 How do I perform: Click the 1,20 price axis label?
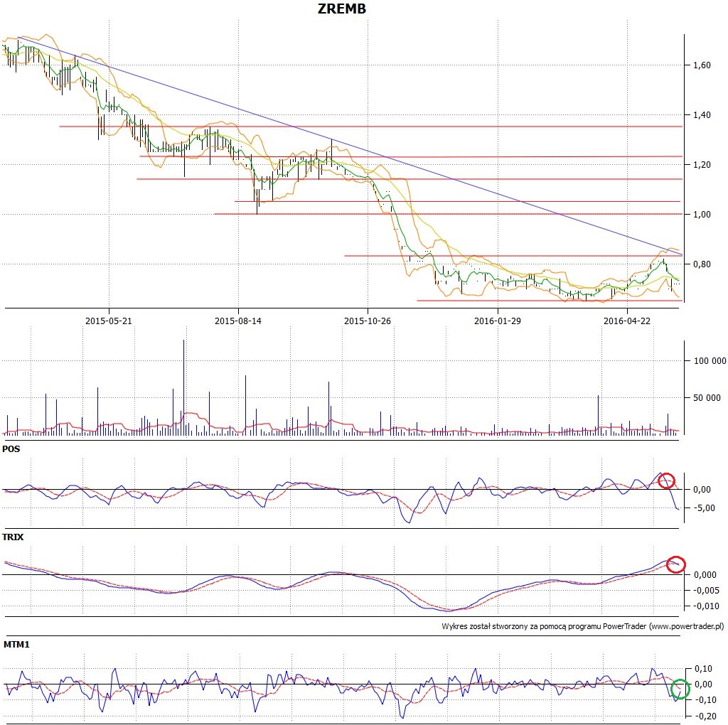tap(702, 165)
